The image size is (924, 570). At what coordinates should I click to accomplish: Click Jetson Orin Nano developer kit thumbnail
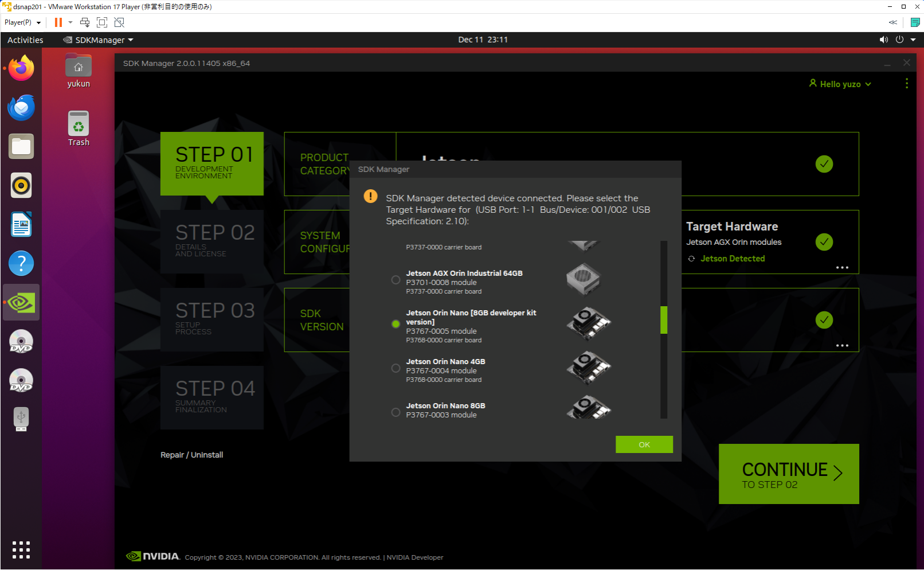pos(589,323)
